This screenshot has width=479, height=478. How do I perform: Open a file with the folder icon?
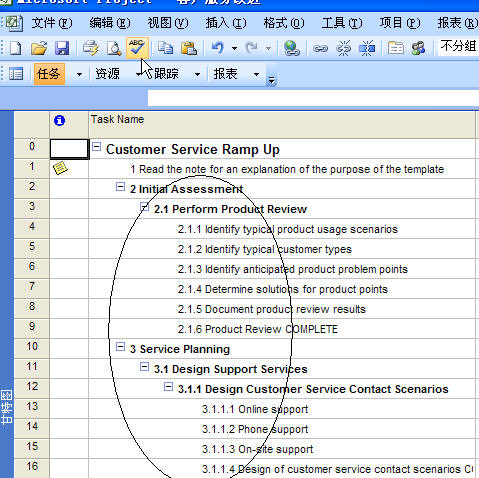39,48
